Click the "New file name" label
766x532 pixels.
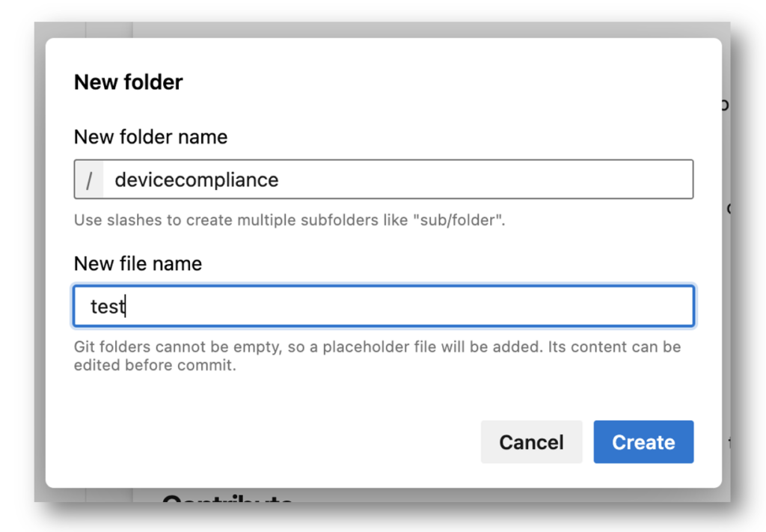click(138, 263)
